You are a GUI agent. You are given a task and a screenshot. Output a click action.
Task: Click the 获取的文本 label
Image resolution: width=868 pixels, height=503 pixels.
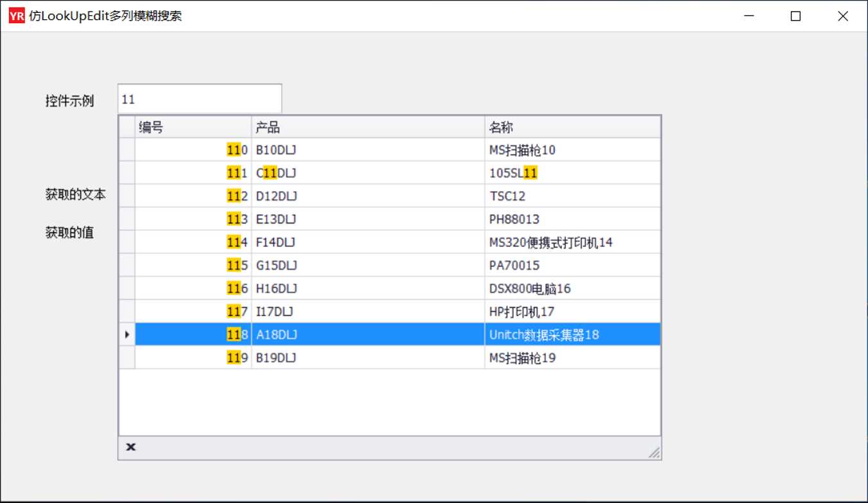coord(75,195)
